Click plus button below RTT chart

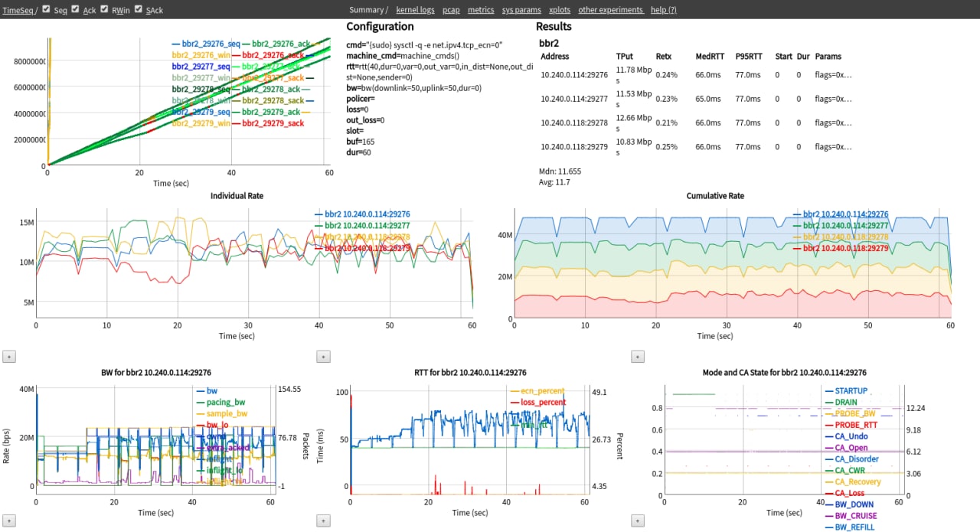(x=323, y=521)
